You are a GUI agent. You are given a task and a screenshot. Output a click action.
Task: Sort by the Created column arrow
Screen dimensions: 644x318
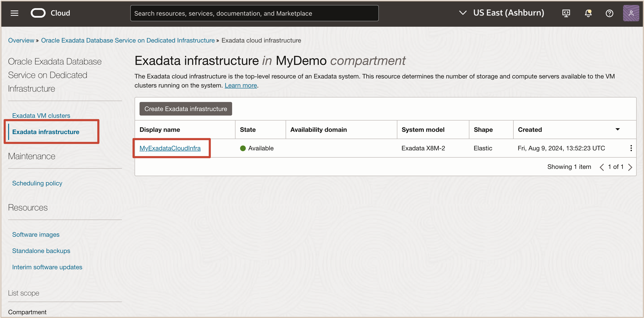[x=618, y=129]
